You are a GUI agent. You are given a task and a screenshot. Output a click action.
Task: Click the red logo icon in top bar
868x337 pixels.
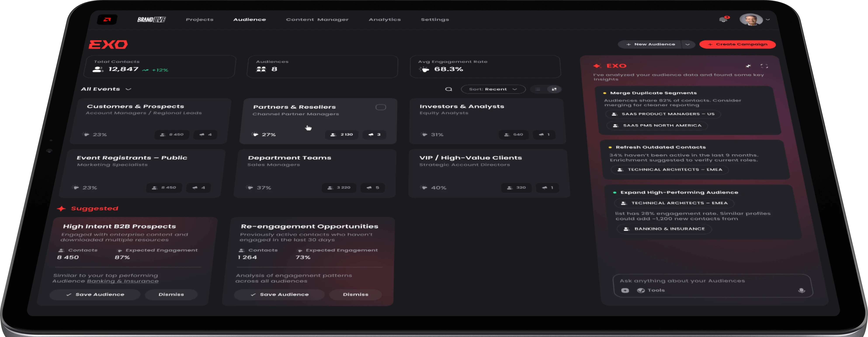(x=107, y=19)
